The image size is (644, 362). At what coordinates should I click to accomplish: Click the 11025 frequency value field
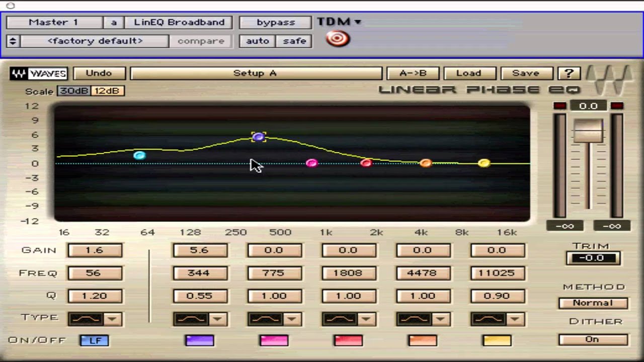[x=498, y=274]
